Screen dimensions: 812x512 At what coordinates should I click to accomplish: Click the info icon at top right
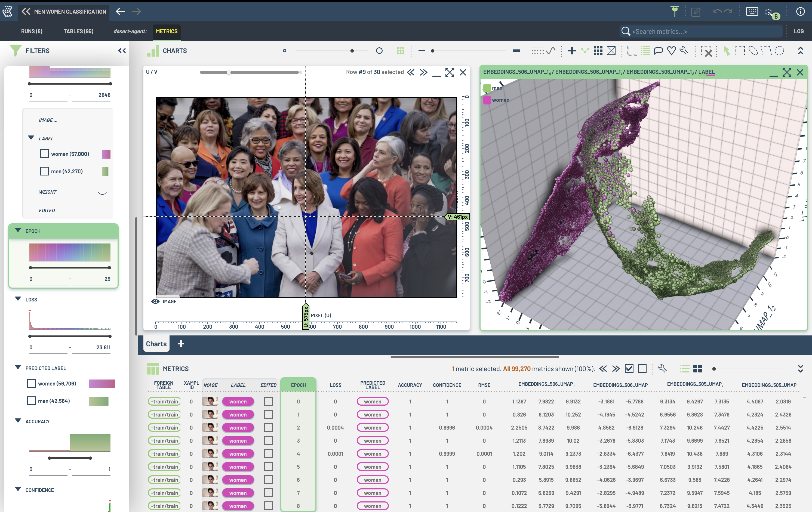click(x=800, y=12)
